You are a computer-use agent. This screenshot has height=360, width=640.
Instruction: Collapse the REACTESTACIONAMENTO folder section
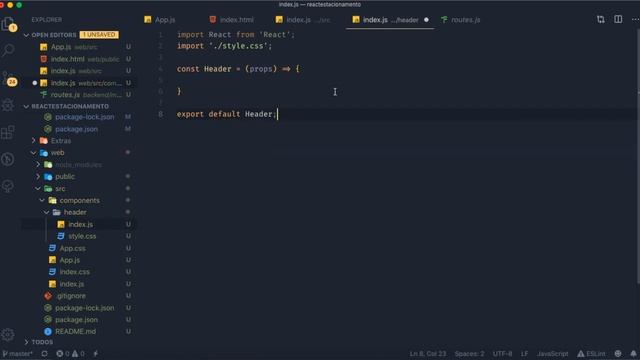point(27,107)
